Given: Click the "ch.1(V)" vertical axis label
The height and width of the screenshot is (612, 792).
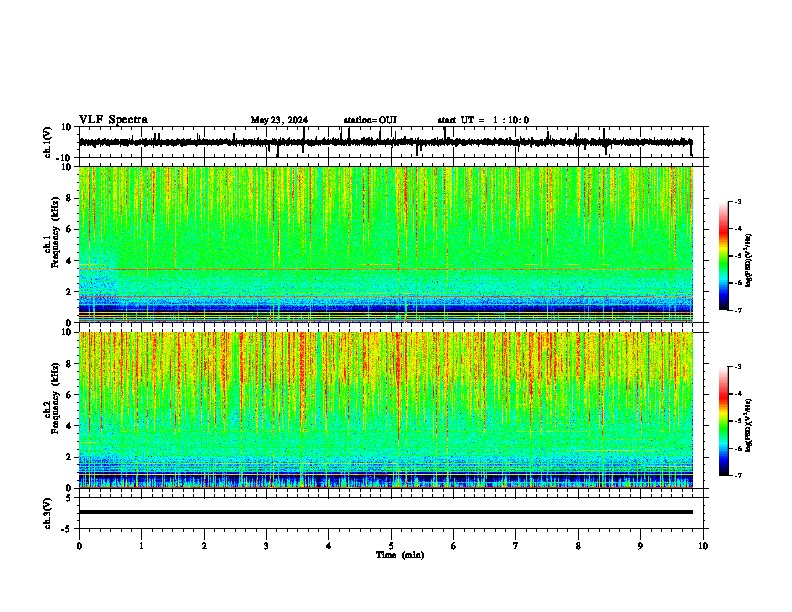Looking at the screenshot, I should tap(48, 142).
